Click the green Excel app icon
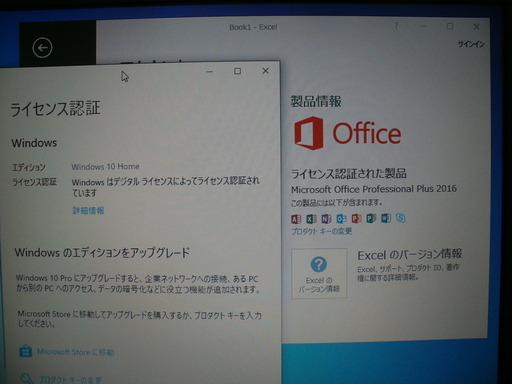 (x=311, y=219)
